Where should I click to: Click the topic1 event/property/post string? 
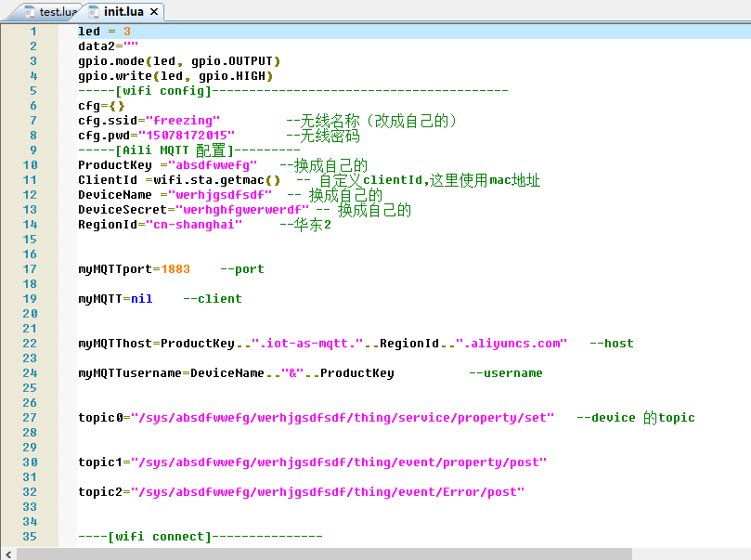(339, 462)
